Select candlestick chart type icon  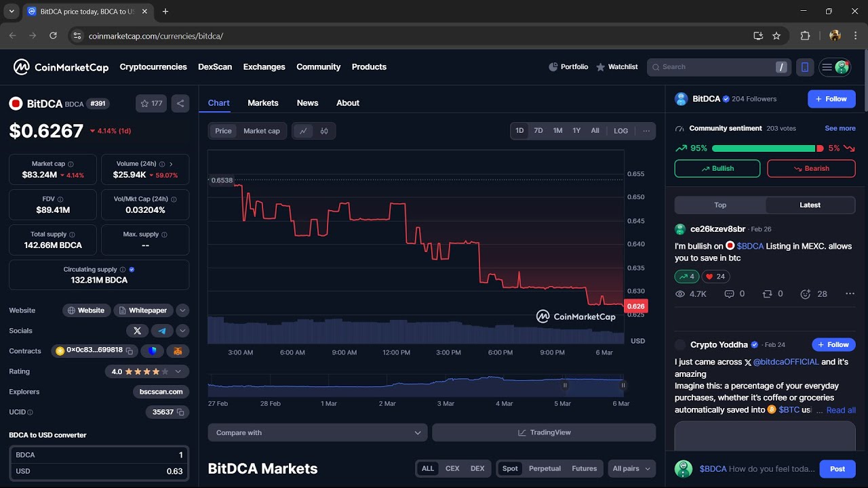coord(324,131)
